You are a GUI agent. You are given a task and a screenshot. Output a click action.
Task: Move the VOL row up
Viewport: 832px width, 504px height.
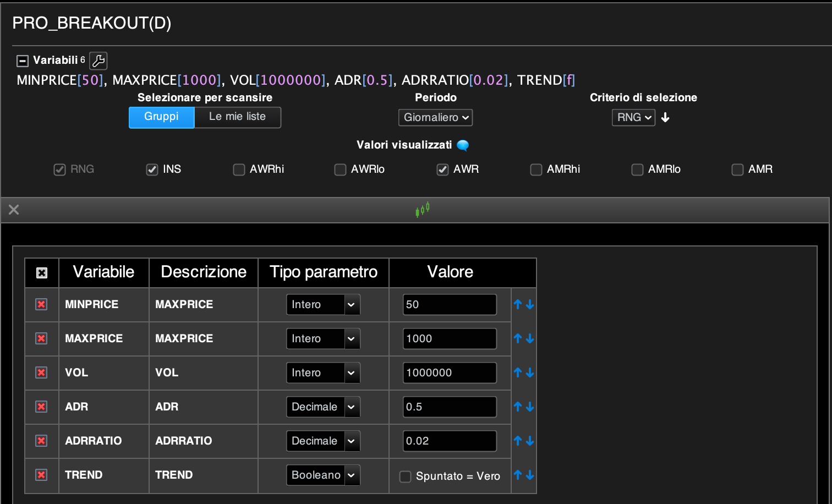click(x=518, y=372)
